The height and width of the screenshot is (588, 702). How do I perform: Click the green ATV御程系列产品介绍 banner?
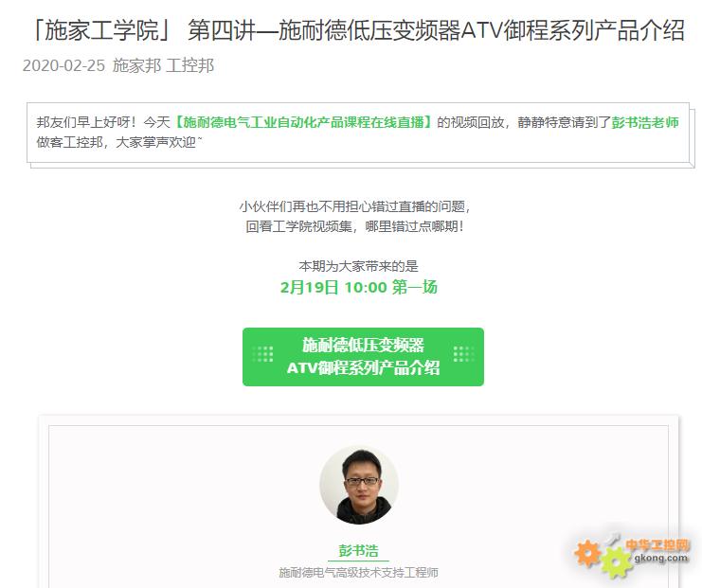363,357
